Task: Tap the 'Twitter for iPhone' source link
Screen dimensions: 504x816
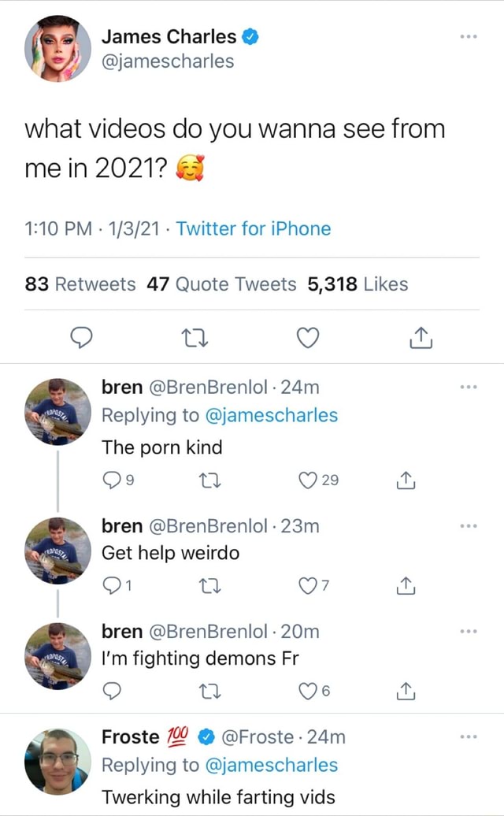Action: (x=253, y=229)
